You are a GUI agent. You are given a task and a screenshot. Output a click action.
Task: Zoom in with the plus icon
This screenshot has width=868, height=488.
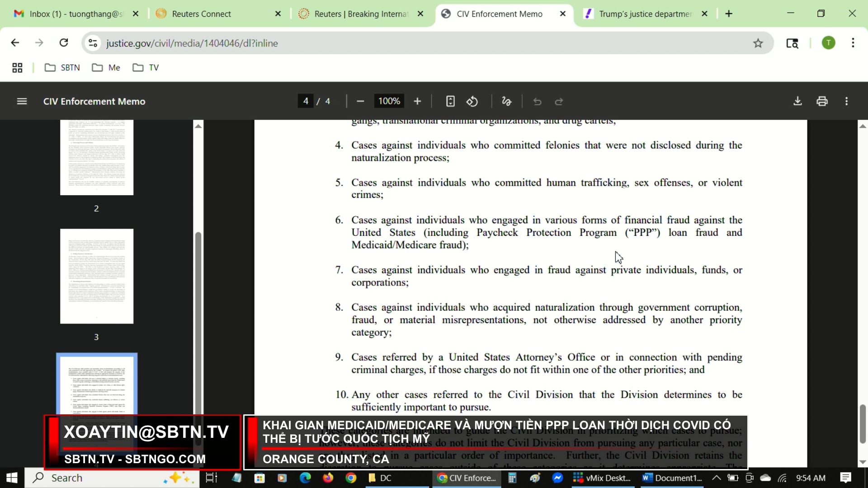pyautogui.click(x=417, y=101)
